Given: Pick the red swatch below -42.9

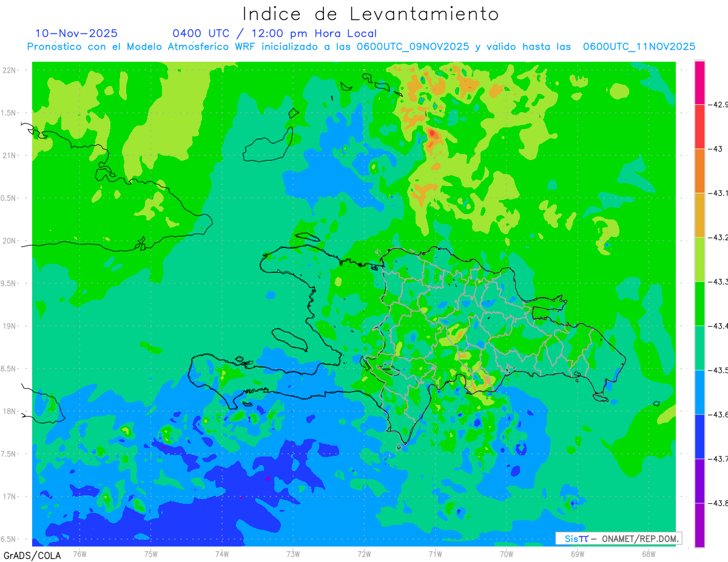Looking at the screenshot, I should click(x=699, y=127).
